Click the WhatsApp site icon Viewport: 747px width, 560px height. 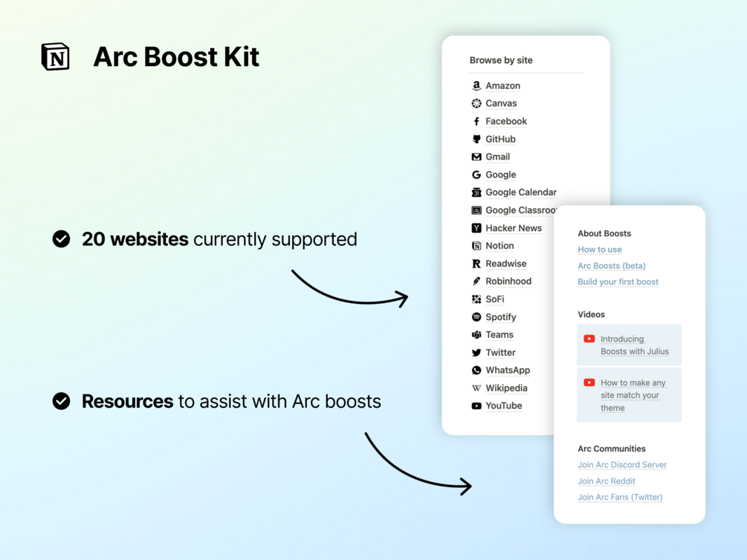476,370
